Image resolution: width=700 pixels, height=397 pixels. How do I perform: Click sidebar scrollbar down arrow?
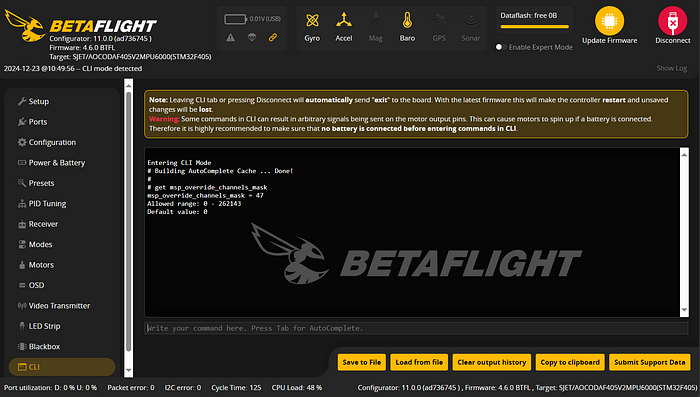[x=129, y=370]
